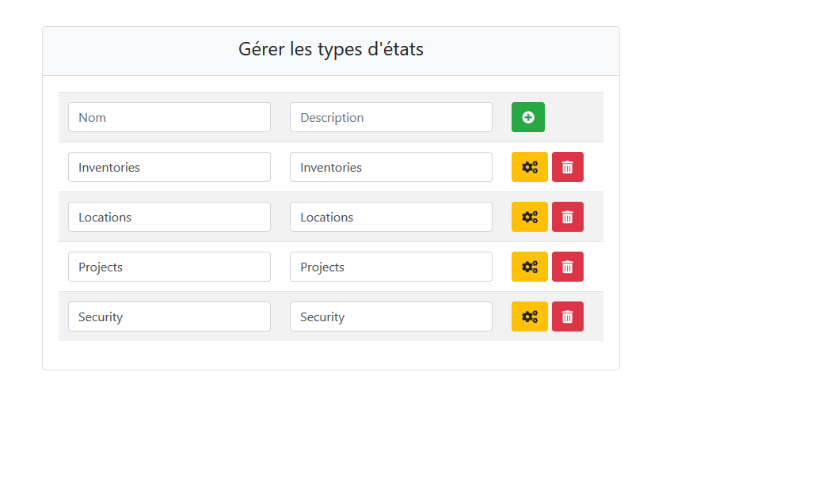The height and width of the screenshot is (504, 822).
Task: Click the green add icon to create a new type
Action: [x=527, y=116]
